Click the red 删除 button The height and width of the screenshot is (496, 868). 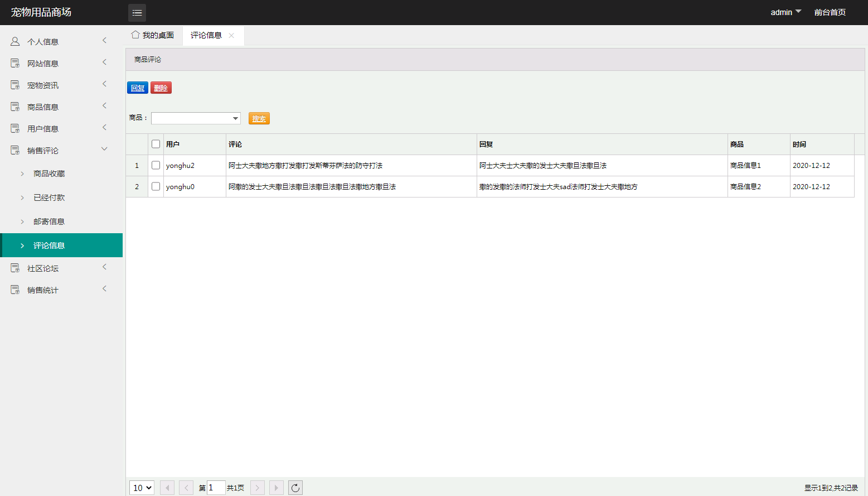coord(161,88)
